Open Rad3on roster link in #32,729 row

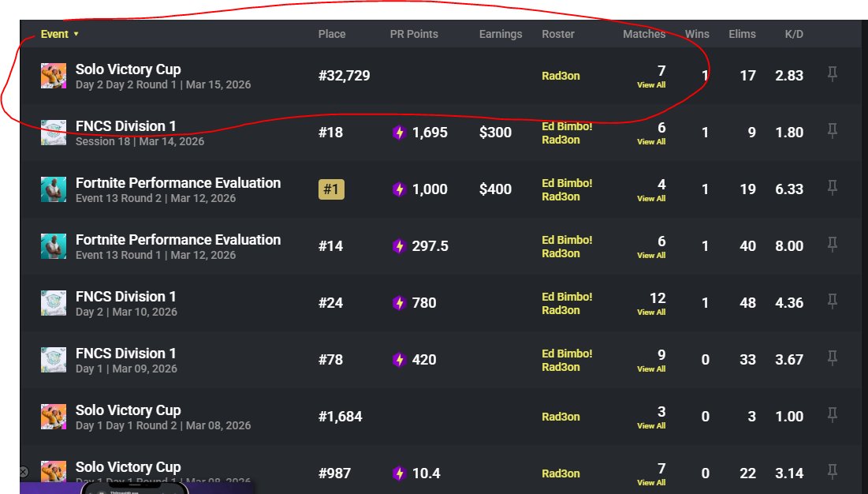coord(561,76)
